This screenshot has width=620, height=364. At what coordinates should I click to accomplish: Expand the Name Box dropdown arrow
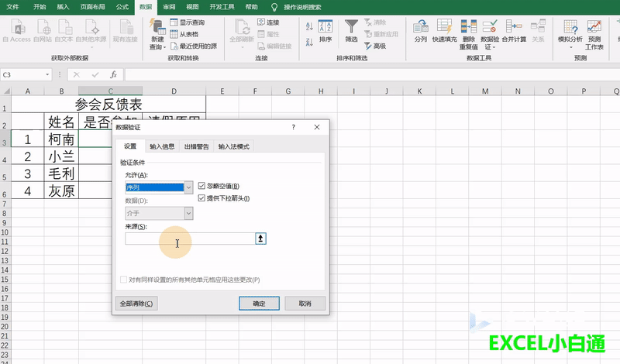(x=47, y=74)
